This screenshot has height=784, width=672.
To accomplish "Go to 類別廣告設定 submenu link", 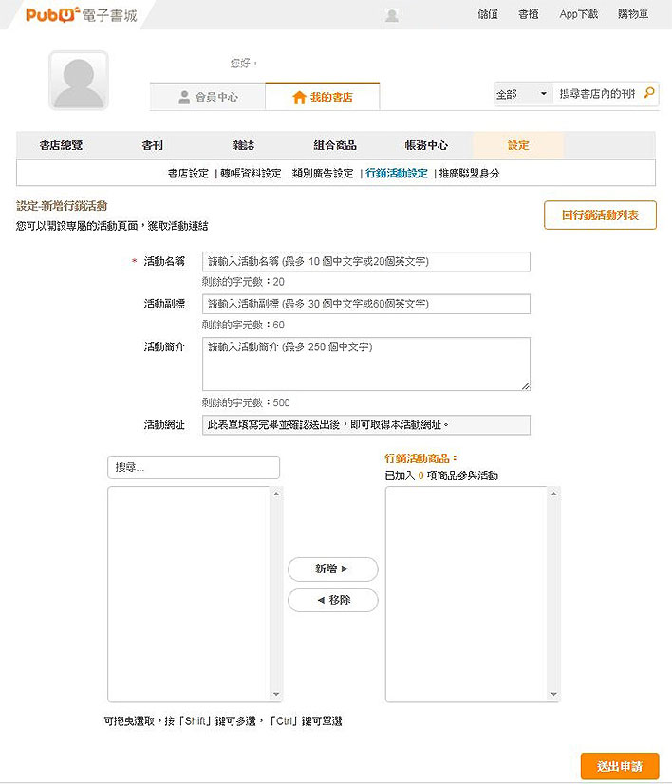I will [323, 174].
